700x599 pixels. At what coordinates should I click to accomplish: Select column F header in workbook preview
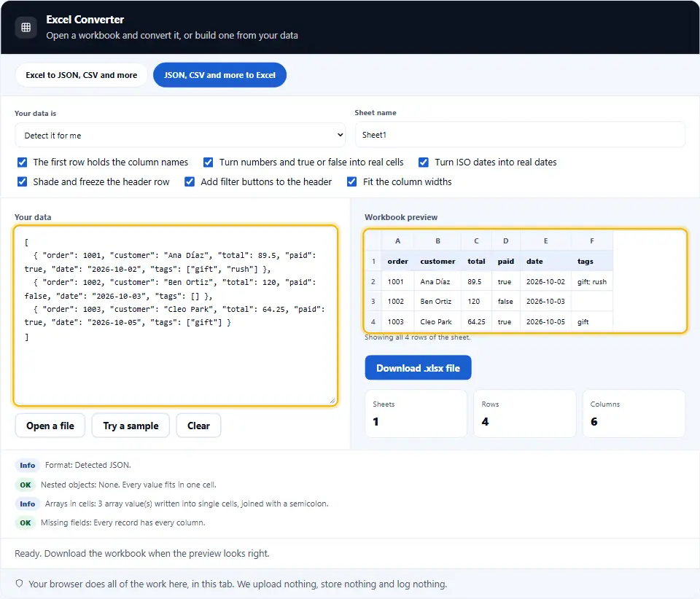pos(592,241)
